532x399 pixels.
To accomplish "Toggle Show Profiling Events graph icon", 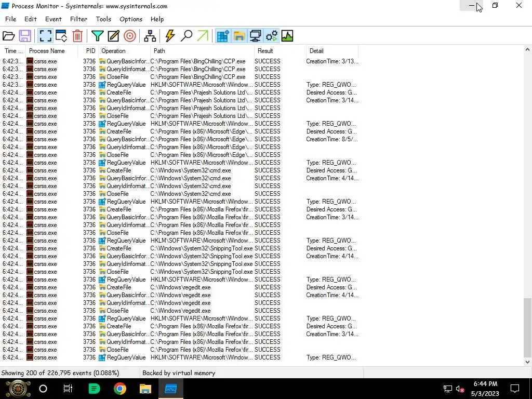I will pos(287,36).
